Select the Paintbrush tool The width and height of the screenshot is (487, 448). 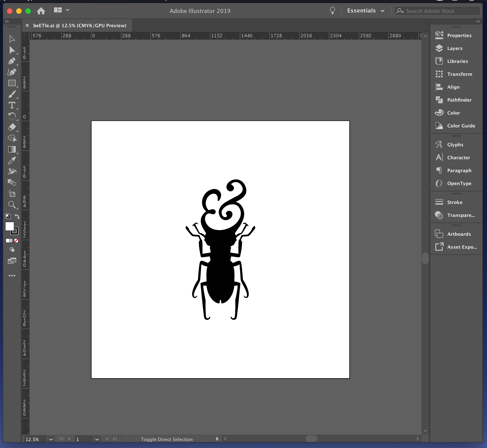coord(12,94)
